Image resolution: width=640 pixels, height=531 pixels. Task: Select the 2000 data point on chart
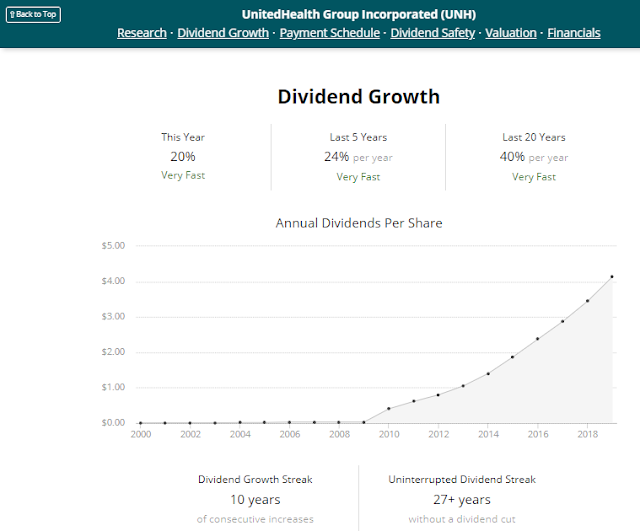coord(141,423)
